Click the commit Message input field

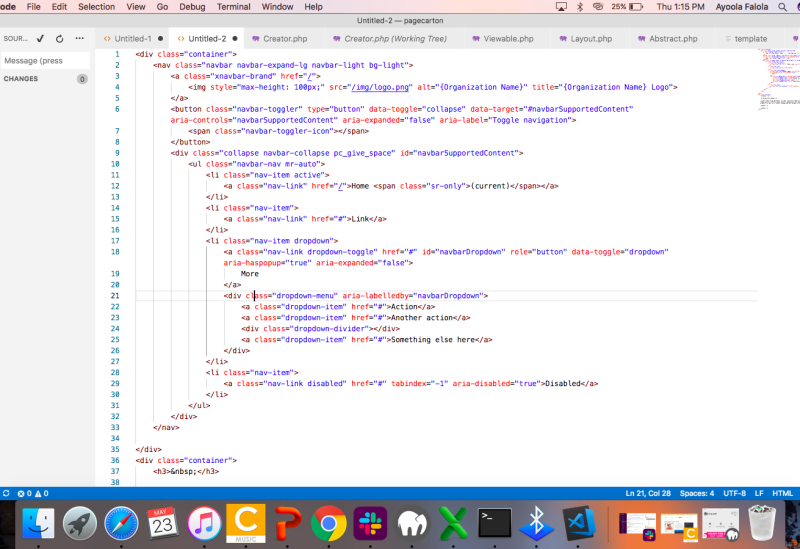click(45, 61)
